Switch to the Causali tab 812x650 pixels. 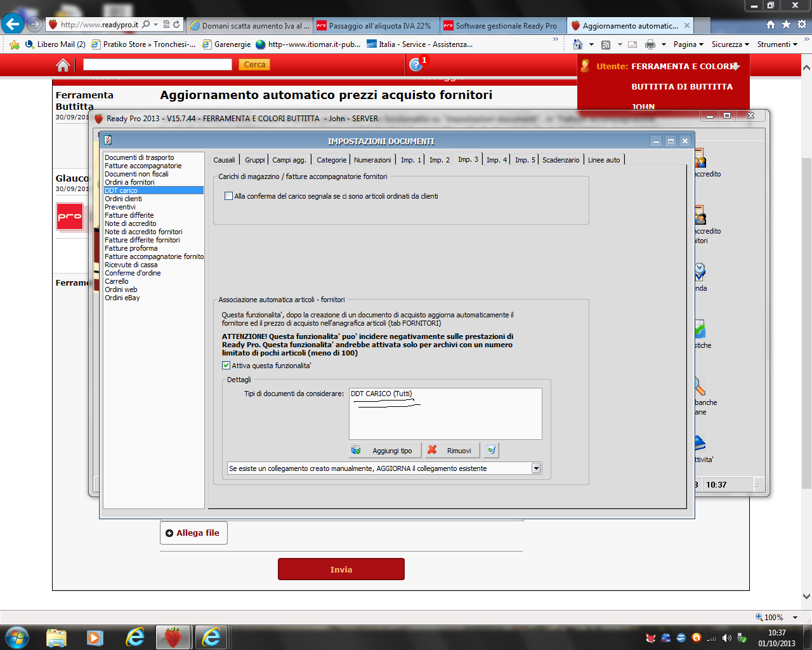pos(224,160)
